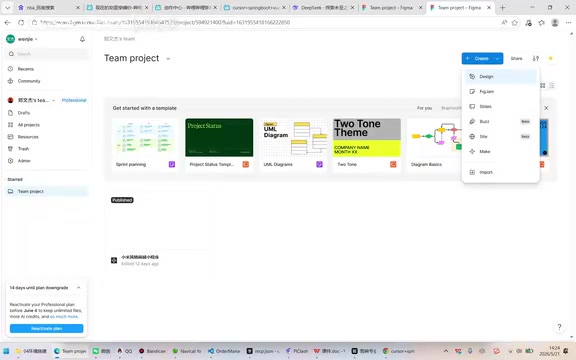Open the Windows Start button

[x=6, y=351]
